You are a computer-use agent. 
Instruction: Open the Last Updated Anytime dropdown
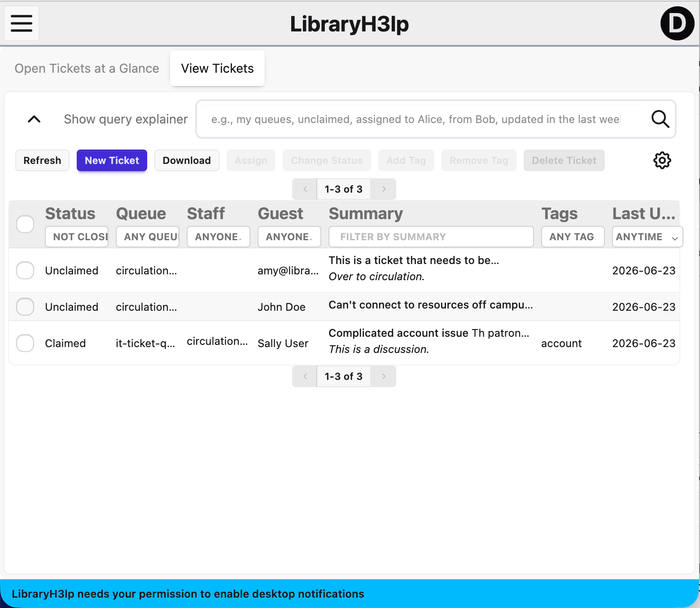(x=647, y=237)
